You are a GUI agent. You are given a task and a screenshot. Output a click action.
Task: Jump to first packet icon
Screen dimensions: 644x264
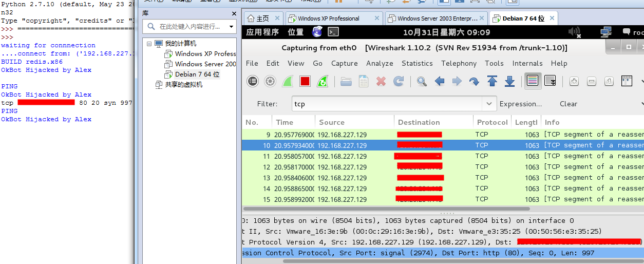(x=492, y=81)
